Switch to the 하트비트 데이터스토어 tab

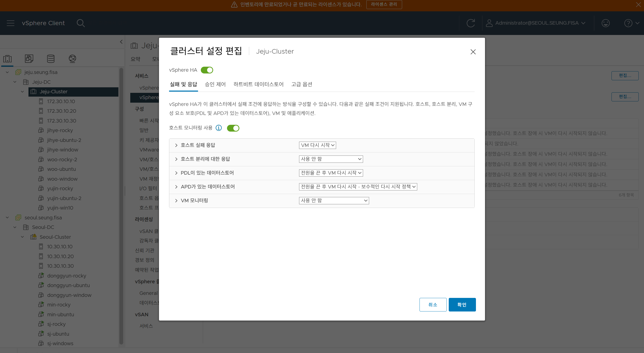(x=258, y=84)
